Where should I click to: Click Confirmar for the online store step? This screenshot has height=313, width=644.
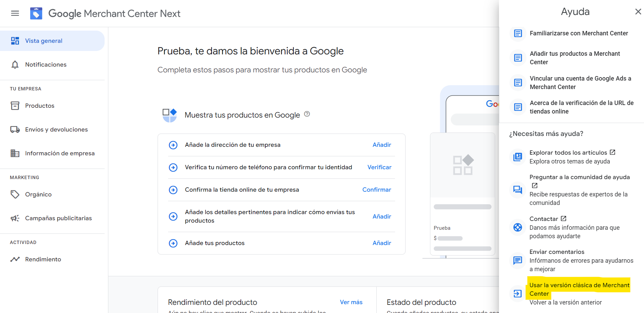377,190
